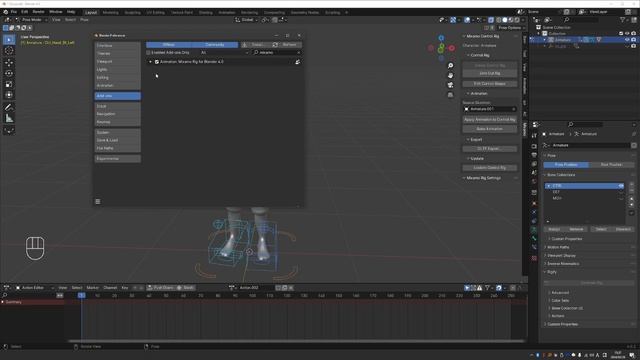Open Add-ons section in Preferences

tap(118, 96)
